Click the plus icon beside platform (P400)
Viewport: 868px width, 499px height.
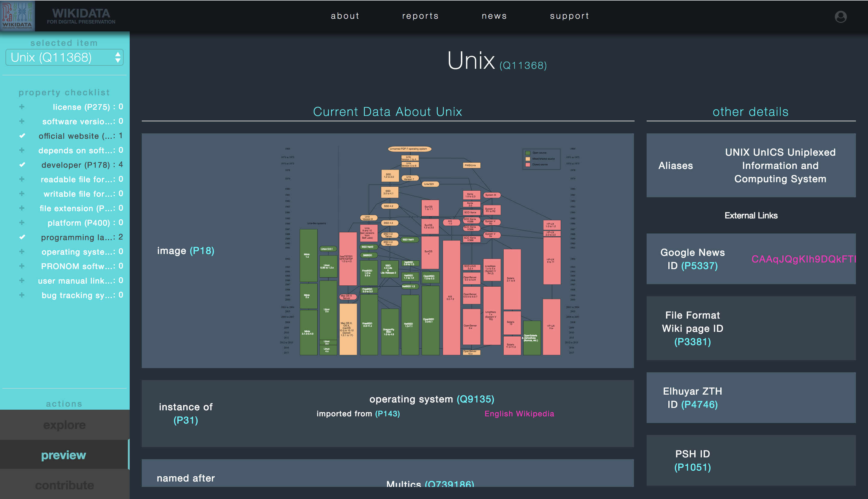pyautogui.click(x=22, y=222)
